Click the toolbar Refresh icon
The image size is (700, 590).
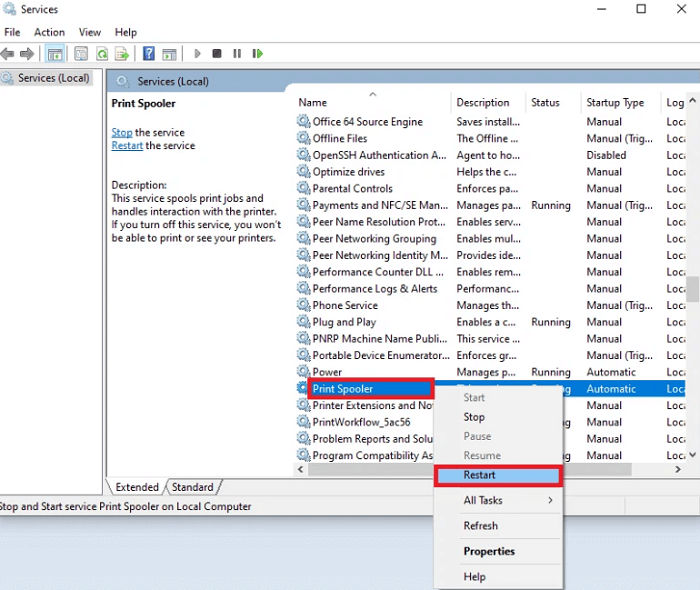coord(102,54)
